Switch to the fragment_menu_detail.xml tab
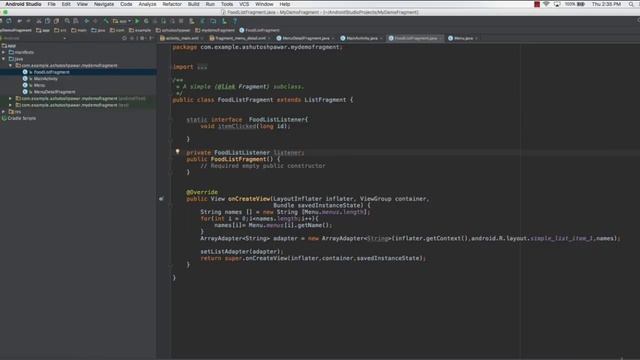The width and height of the screenshot is (640, 360). tap(240, 38)
